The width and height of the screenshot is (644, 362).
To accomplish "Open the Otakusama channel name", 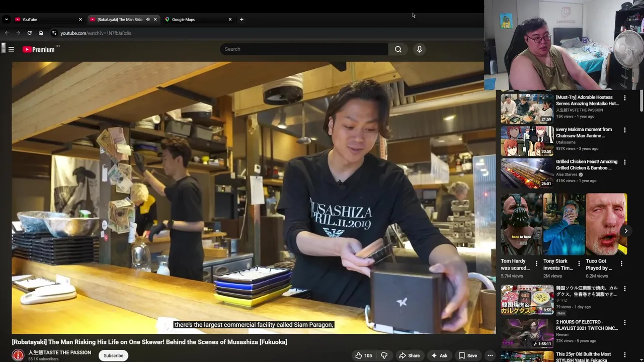I will [x=566, y=142].
